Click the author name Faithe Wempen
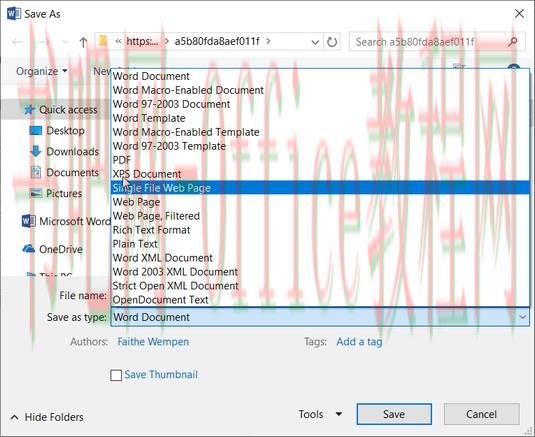535x437 pixels. pos(153,342)
